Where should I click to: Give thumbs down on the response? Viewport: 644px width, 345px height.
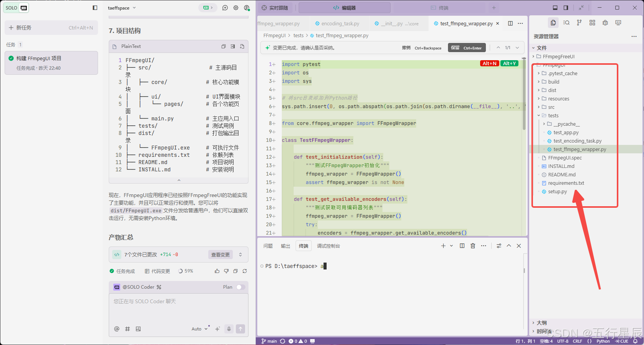point(226,271)
